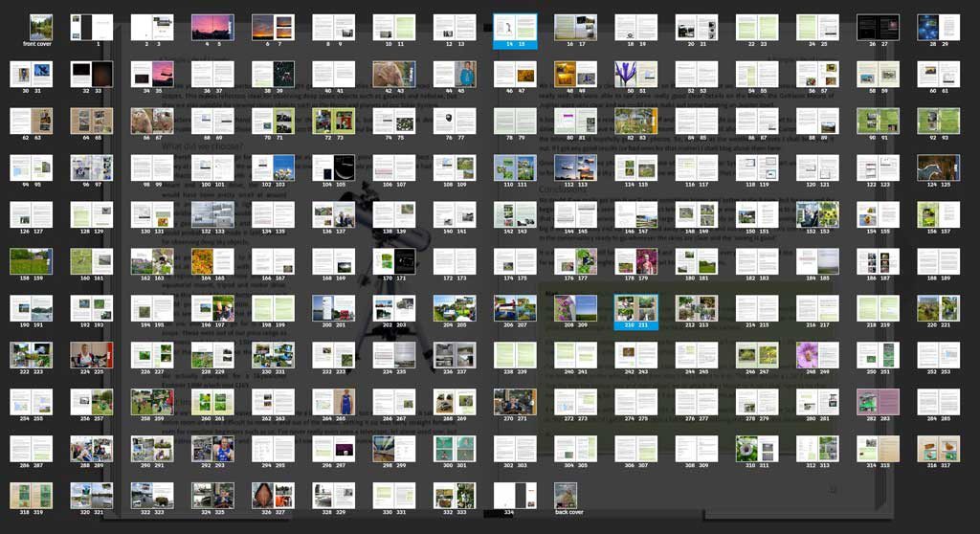Open elephant photo spread pages 42-43
This screenshot has width=980, height=534.
pyautogui.click(x=393, y=75)
